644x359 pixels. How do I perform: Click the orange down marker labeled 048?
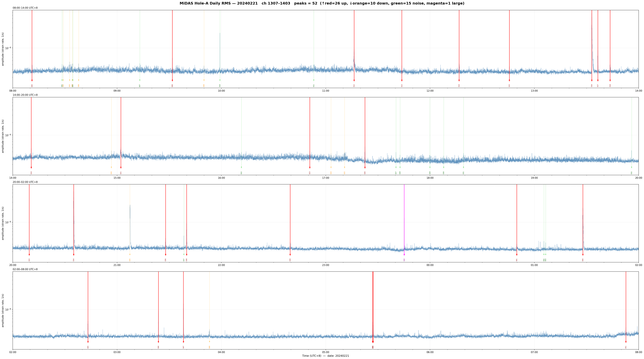point(209,342)
